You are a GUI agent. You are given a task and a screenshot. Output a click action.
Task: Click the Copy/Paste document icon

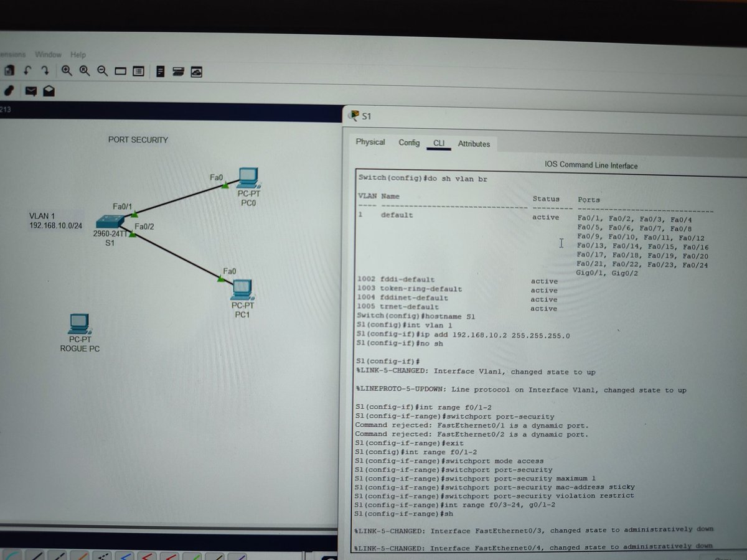[x=9, y=70]
